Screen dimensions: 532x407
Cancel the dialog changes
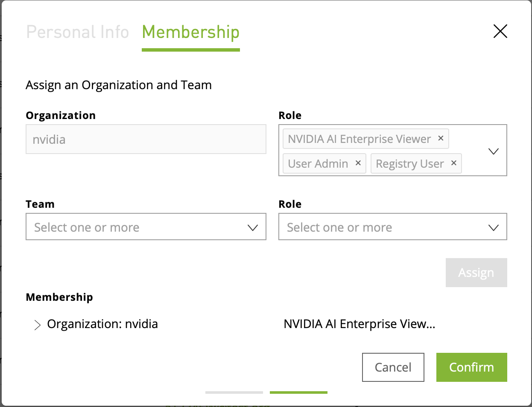393,367
